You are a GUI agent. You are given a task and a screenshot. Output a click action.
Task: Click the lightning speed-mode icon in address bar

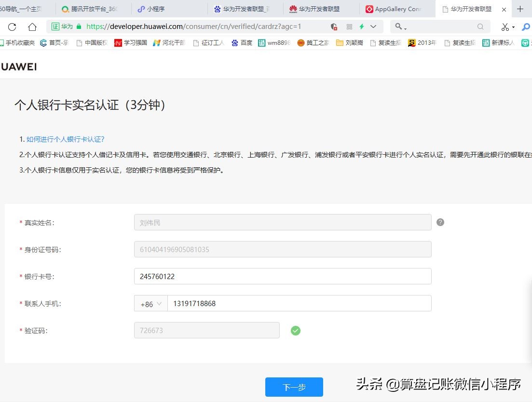click(x=362, y=27)
